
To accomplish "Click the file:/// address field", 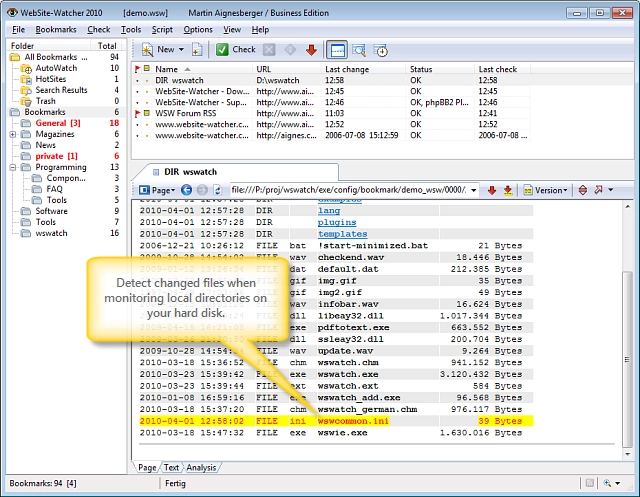I will tap(349, 190).
